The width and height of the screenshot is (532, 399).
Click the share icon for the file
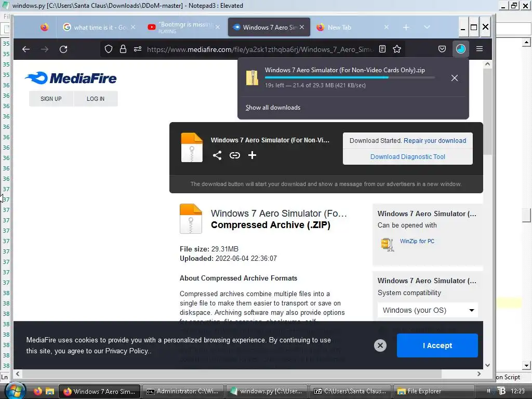coord(217,155)
